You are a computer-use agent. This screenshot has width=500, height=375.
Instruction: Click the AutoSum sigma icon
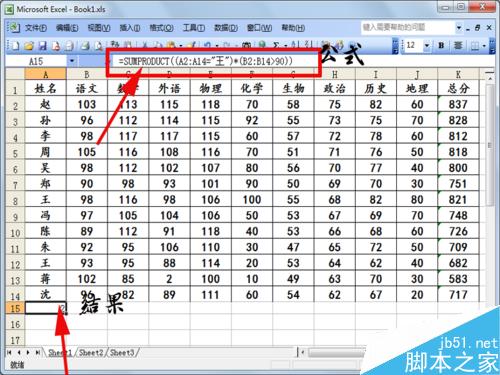[x=276, y=45]
